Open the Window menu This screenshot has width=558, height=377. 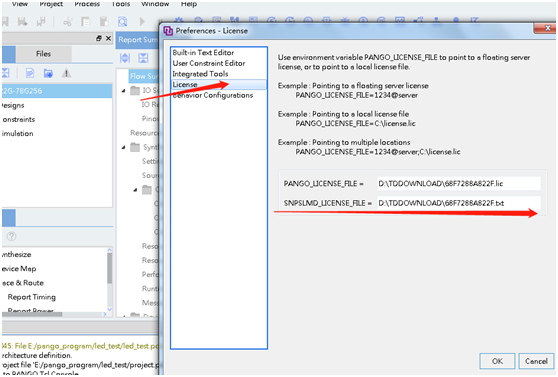point(155,4)
